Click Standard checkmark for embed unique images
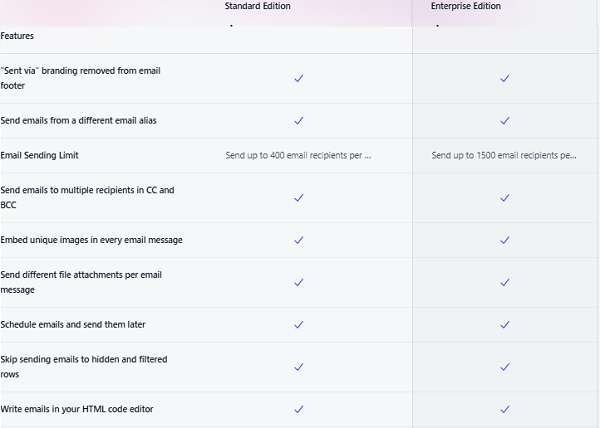 (298, 240)
